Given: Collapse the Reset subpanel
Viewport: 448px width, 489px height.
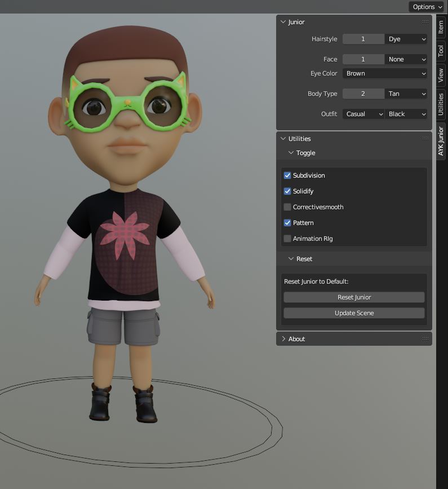Looking at the screenshot, I should 291,259.
